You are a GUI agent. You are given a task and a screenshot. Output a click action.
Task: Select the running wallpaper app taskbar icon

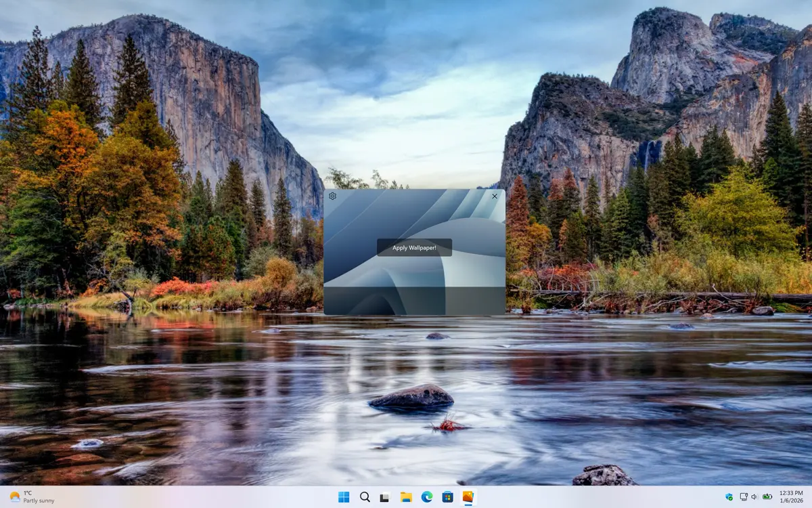(468, 497)
